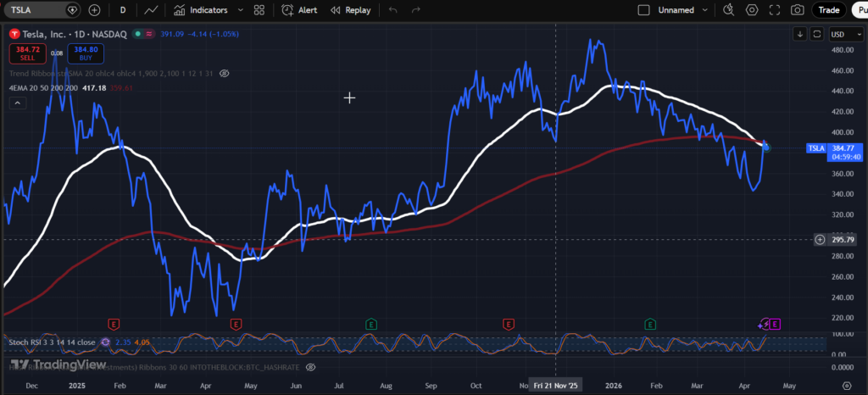Open chart settings hexagon icon
The width and height of the screenshot is (868, 395).
tap(752, 10)
